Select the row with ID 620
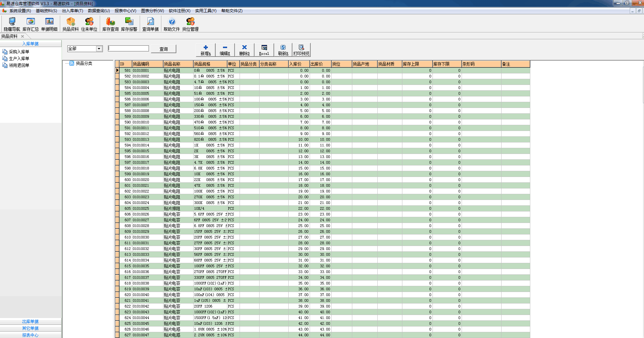The width and height of the screenshot is (644, 338). coord(323,295)
